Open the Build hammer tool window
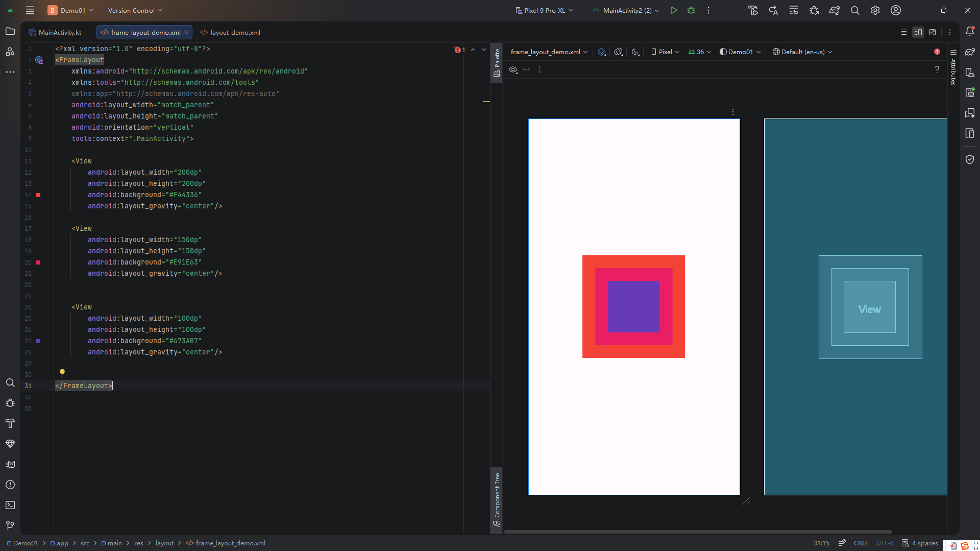Image resolution: width=980 pixels, height=551 pixels. [10, 423]
